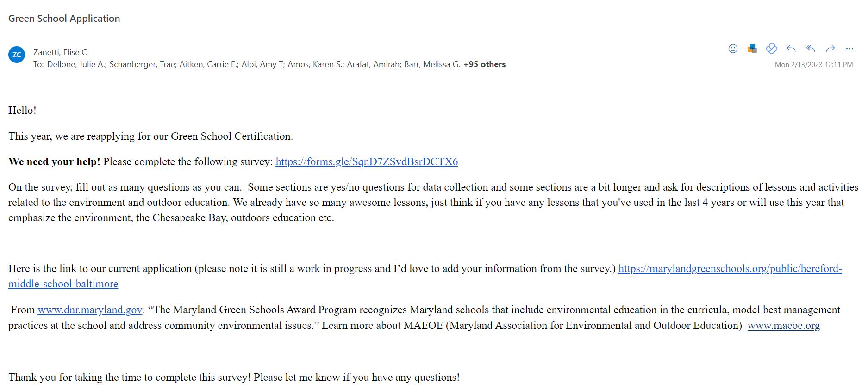Click sender name Zanetti, Elise C

(60, 52)
